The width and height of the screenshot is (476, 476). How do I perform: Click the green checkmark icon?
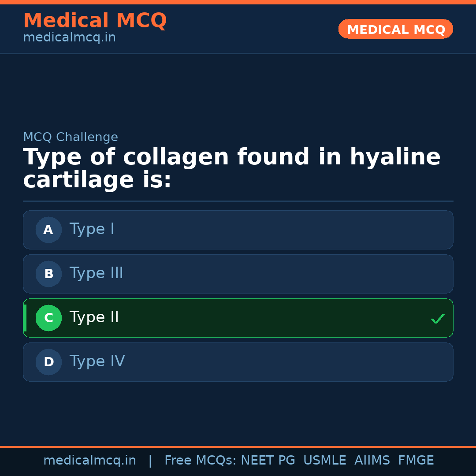437,319
